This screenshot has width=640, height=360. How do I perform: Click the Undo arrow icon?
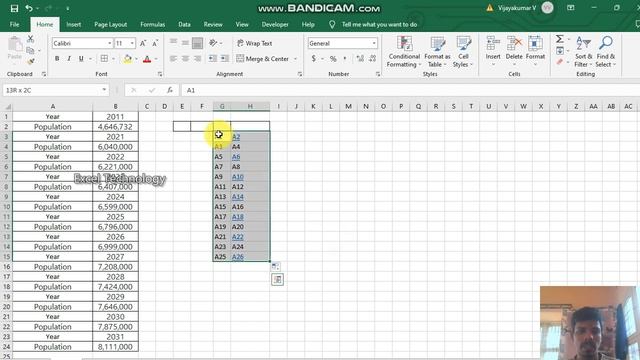(x=29, y=8)
